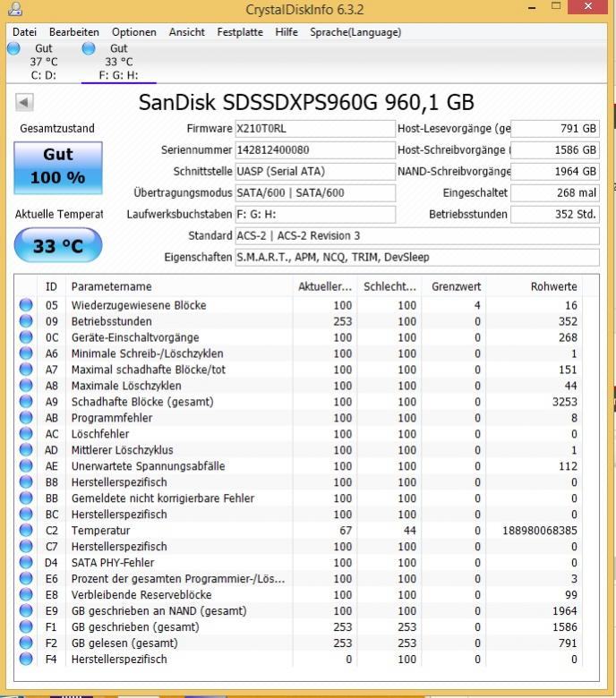Click the Laufwerksbuchstaben field
The image size is (616, 698).
pos(315,214)
